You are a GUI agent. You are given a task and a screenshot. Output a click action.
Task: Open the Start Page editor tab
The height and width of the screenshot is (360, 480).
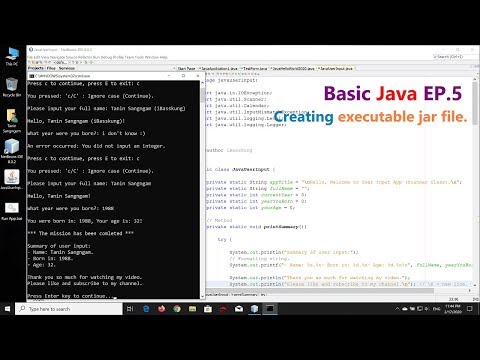coord(186,68)
